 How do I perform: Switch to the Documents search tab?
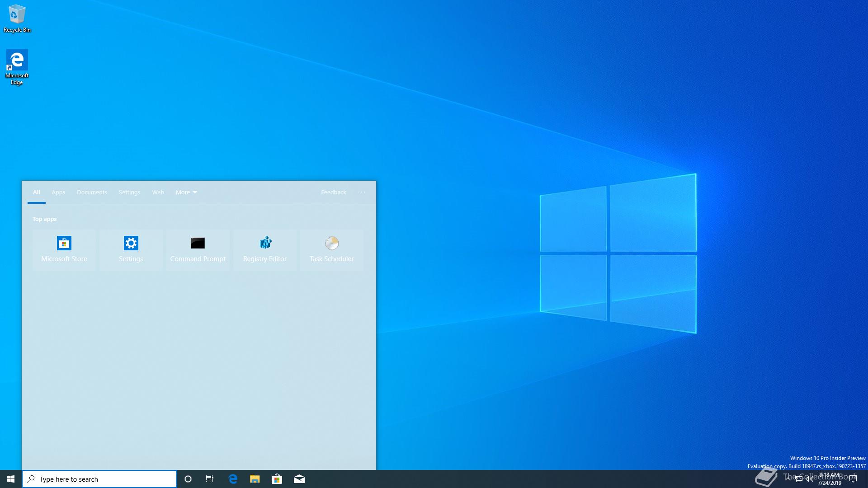click(x=92, y=192)
